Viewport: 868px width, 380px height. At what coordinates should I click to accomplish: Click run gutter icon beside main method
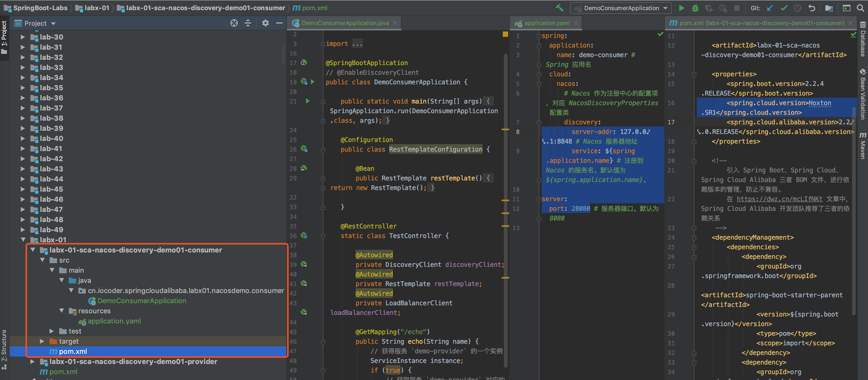(307, 101)
